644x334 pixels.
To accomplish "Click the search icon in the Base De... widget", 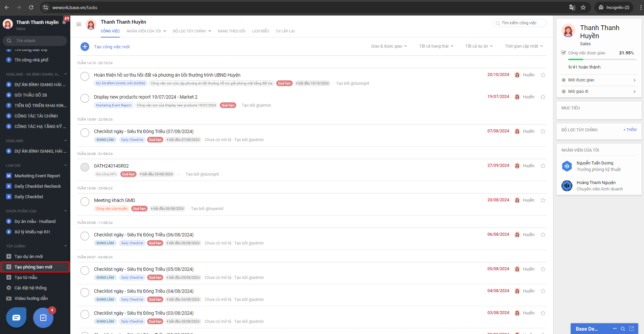I will point(623,329).
